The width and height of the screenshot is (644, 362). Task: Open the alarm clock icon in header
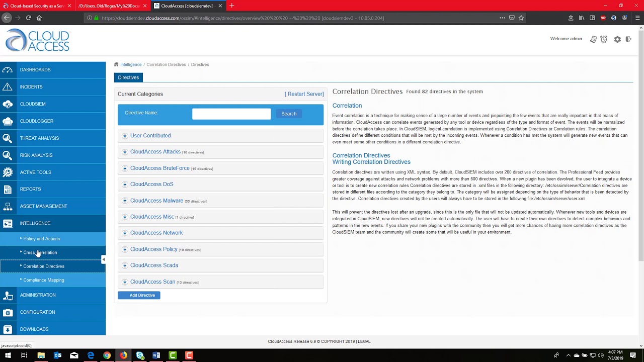[604, 39]
